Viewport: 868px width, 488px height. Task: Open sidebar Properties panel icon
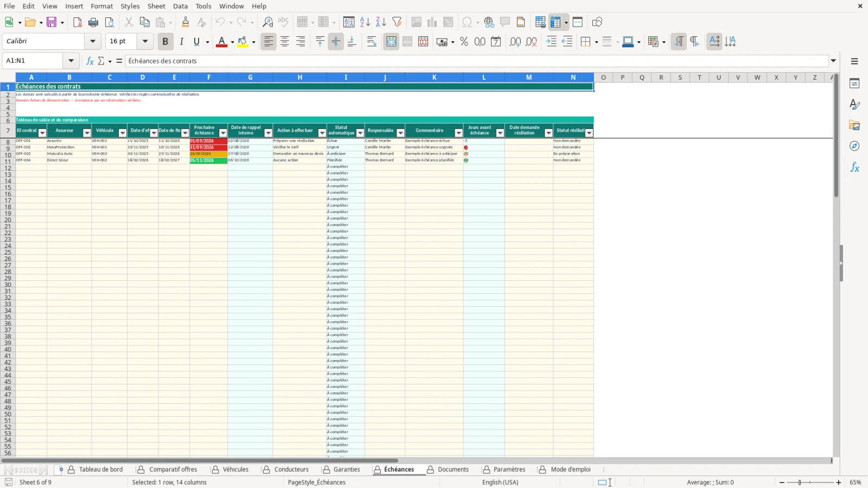pos(854,84)
